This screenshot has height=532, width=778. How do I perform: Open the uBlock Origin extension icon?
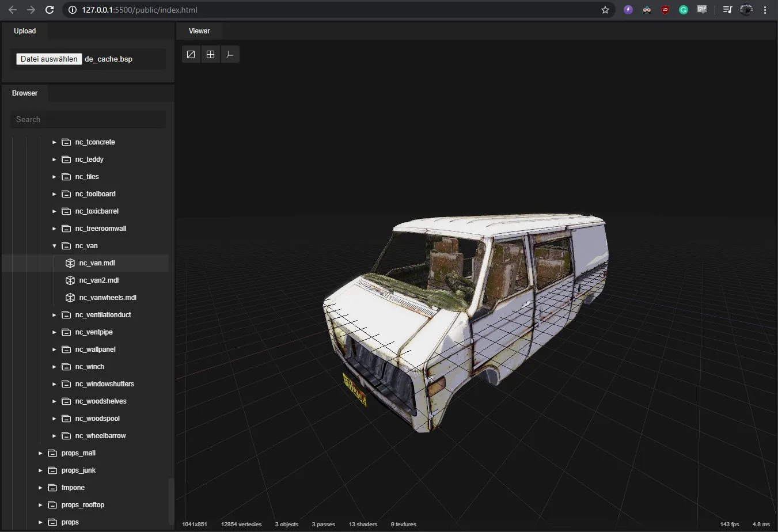(665, 10)
